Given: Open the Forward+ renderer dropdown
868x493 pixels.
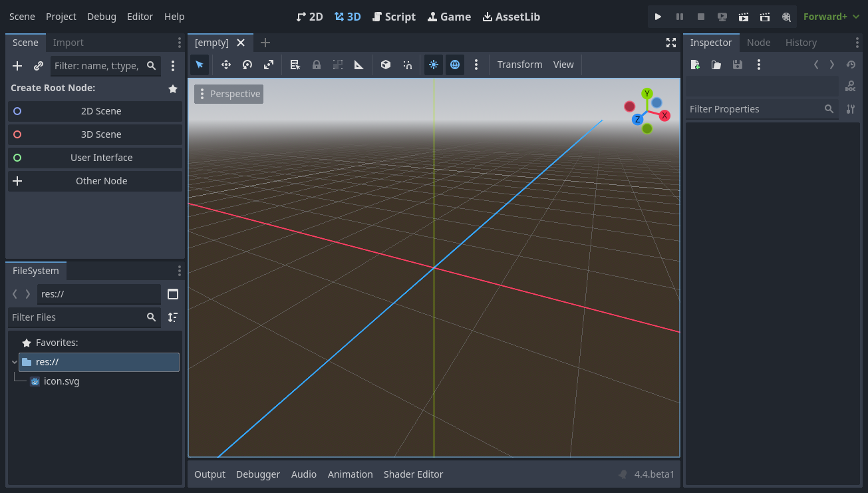Looking at the screenshot, I should 830,17.
